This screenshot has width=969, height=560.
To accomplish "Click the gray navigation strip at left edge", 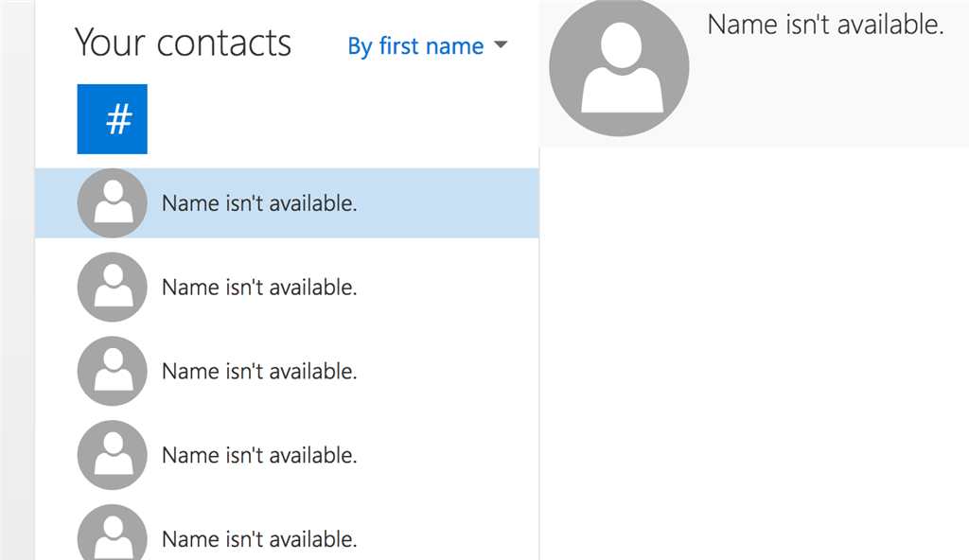I will [17, 280].
